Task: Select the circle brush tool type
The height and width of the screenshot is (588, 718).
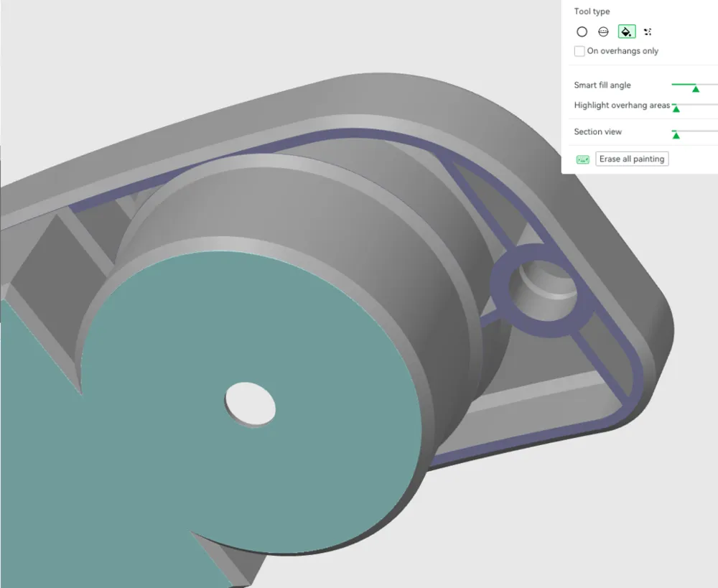Action: click(x=582, y=32)
